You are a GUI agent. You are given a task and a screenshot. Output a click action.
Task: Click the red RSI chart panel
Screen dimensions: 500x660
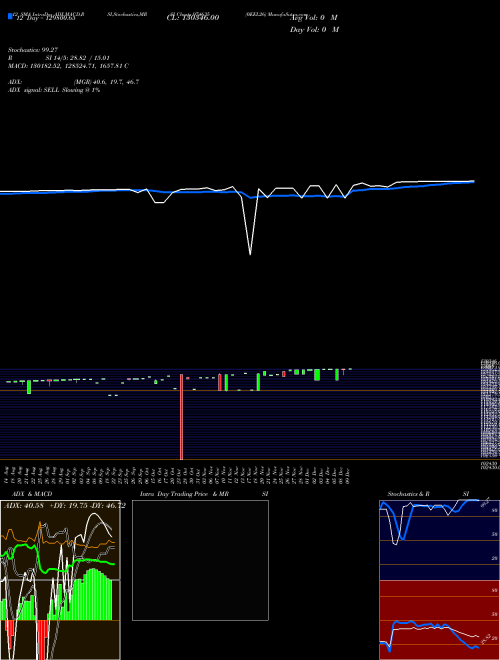coord(439,620)
